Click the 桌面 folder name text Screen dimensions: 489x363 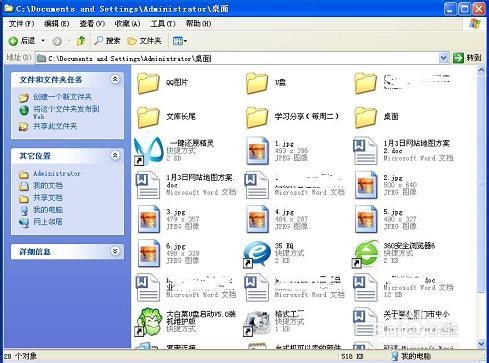point(391,116)
